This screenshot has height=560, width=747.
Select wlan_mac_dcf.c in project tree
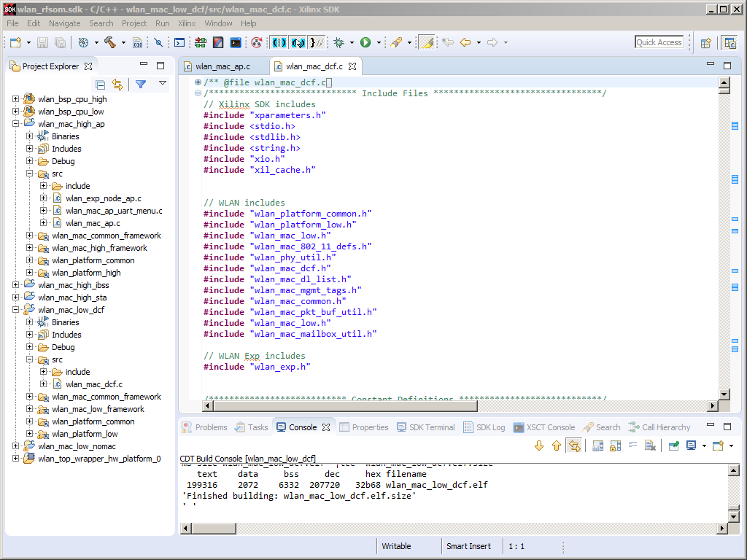tap(94, 384)
